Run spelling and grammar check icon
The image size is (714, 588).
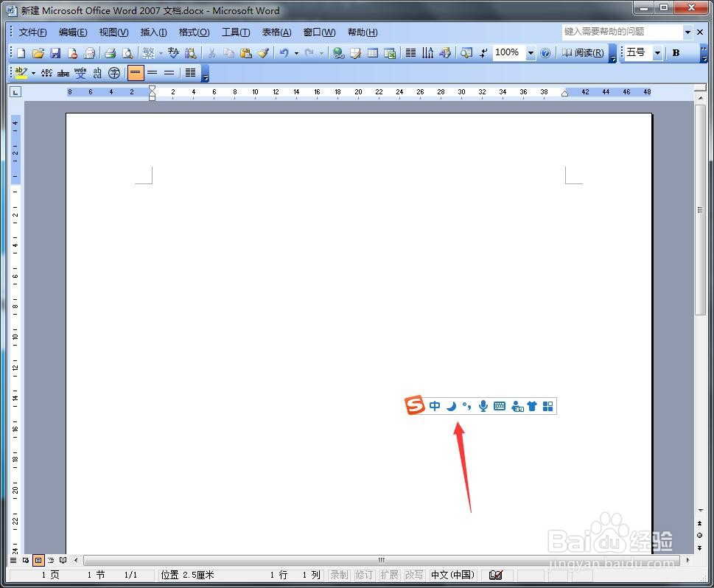173,53
